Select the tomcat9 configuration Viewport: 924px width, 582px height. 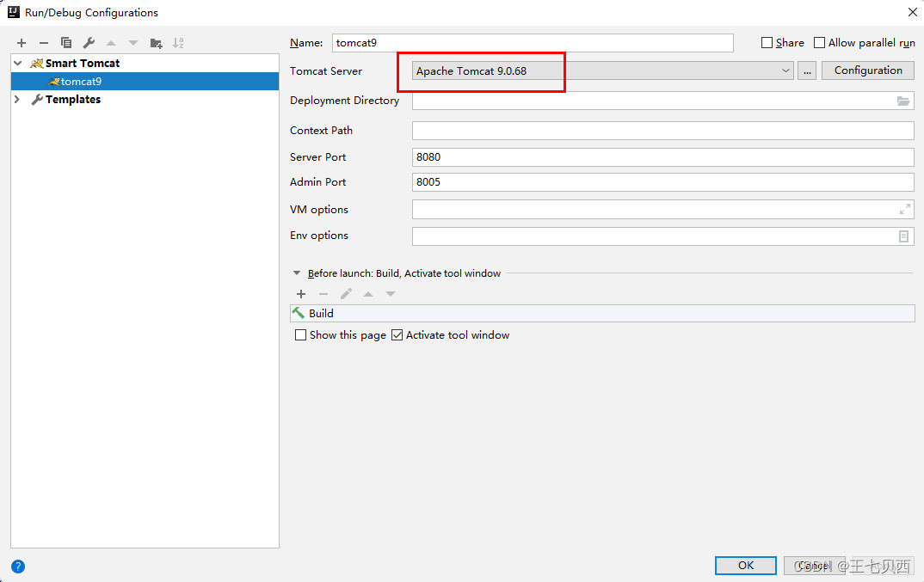click(x=145, y=82)
